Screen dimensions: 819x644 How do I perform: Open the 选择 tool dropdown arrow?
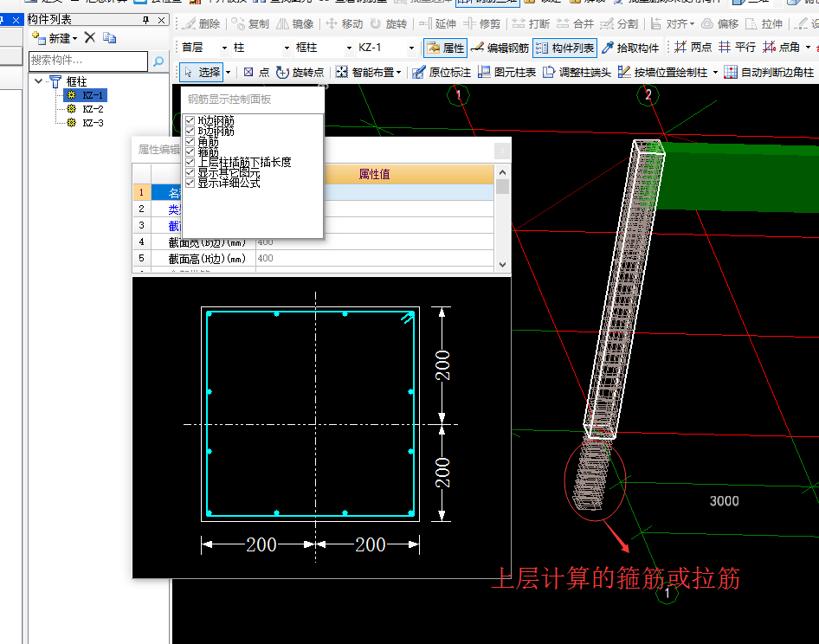229,72
